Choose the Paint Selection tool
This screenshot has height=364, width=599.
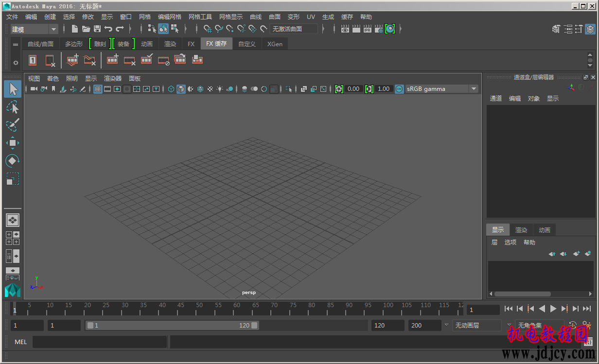[13, 124]
